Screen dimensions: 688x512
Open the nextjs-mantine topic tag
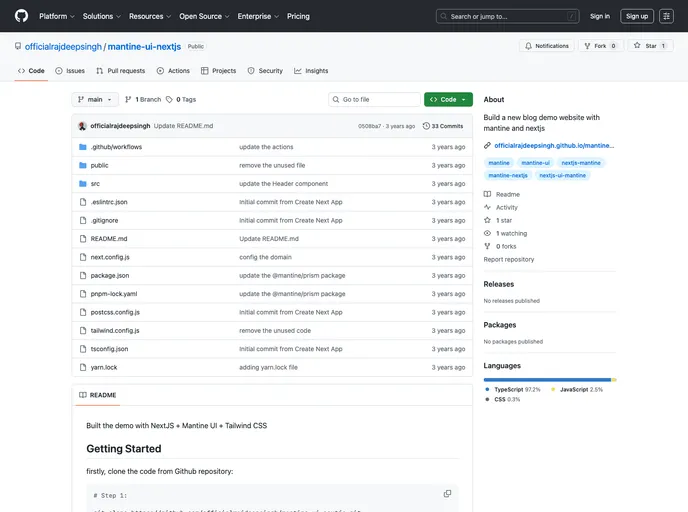[x=581, y=162]
